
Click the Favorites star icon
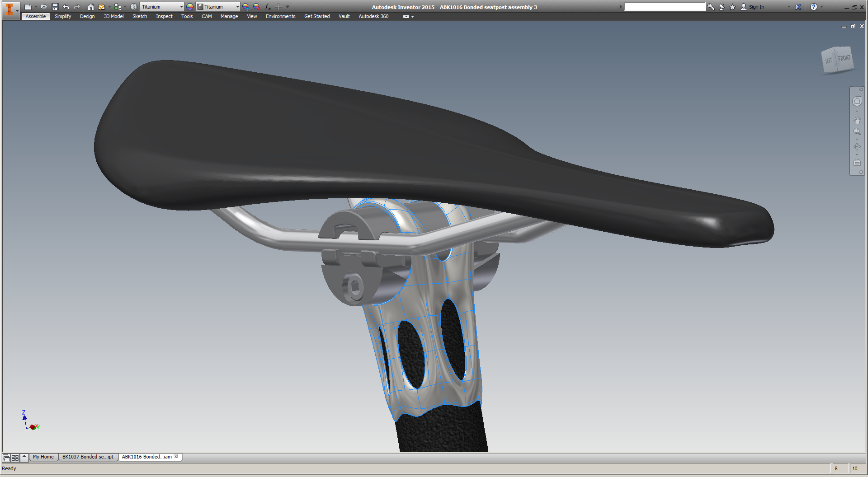[733, 7]
